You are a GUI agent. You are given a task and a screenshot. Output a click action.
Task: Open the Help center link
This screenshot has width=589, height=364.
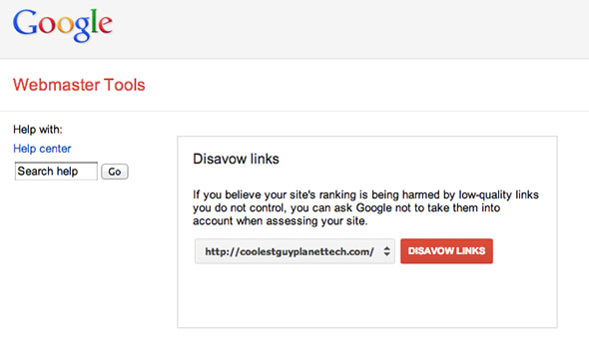click(42, 149)
